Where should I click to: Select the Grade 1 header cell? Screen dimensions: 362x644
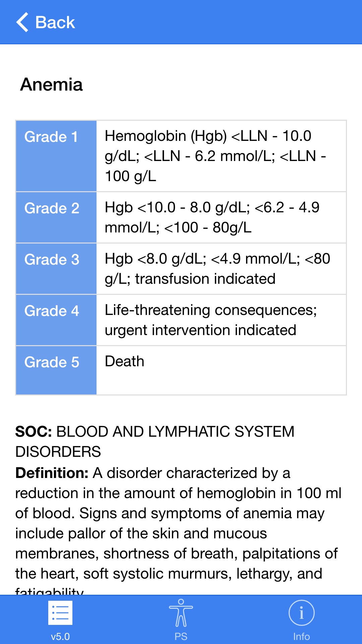tap(56, 156)
